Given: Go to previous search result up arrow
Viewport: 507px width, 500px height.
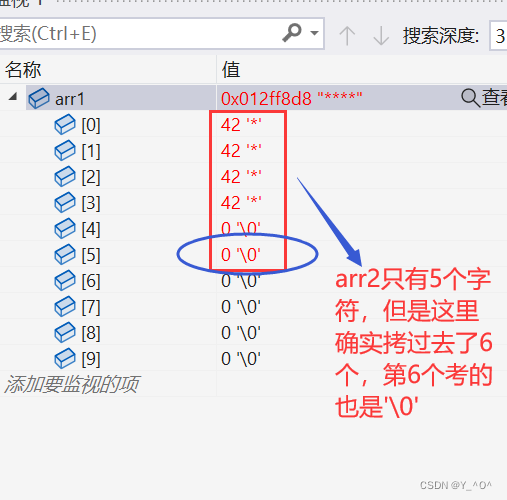Looking at the screenshot, I should 347,36.
